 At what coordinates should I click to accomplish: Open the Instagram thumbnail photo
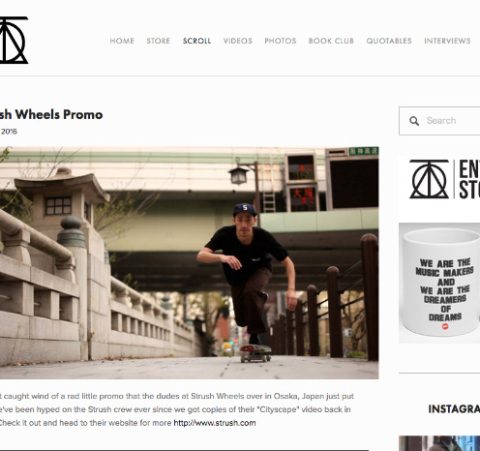coord(439,443)
